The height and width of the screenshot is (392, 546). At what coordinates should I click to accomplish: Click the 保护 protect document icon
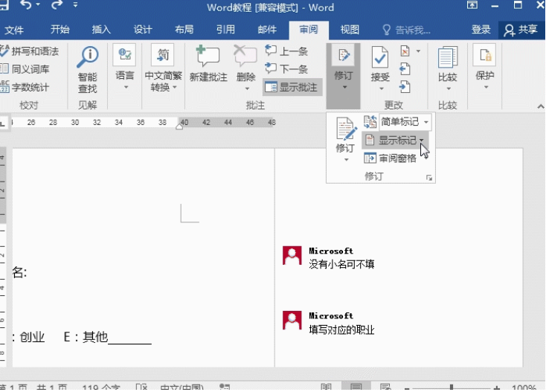click(484, 55)
